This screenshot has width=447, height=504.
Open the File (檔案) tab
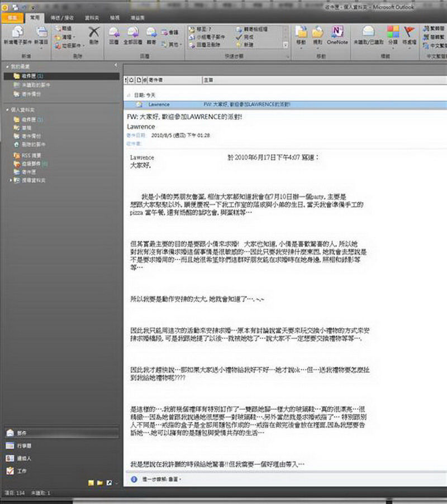(12, 18)
